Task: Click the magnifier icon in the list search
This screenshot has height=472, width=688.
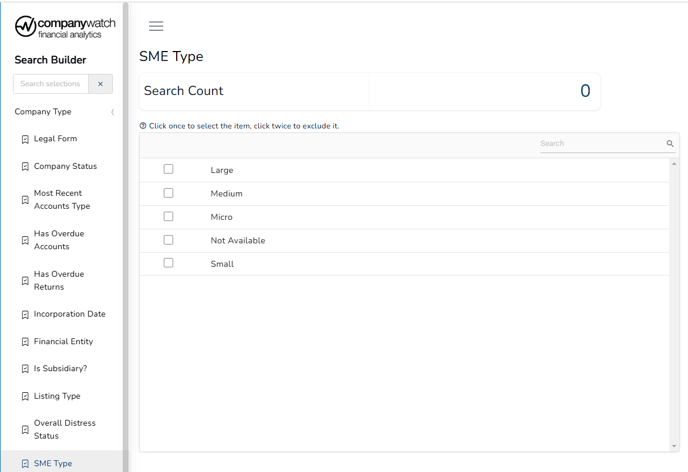Action: (670, 143)
